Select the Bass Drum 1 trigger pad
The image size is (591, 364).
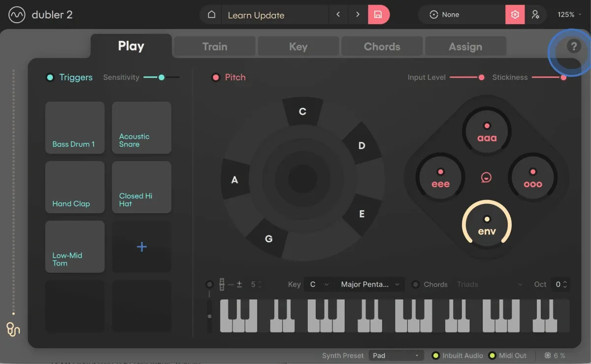coord(75,128)
